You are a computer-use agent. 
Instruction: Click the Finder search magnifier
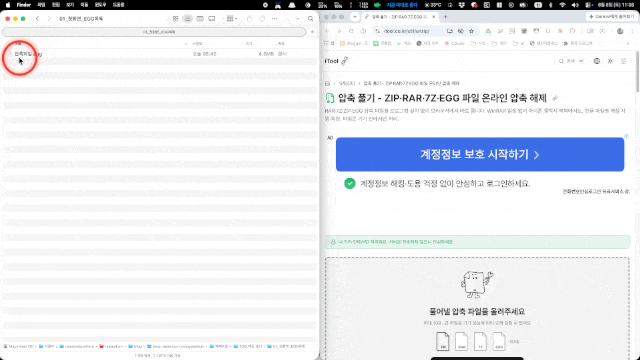coord(311,19)
